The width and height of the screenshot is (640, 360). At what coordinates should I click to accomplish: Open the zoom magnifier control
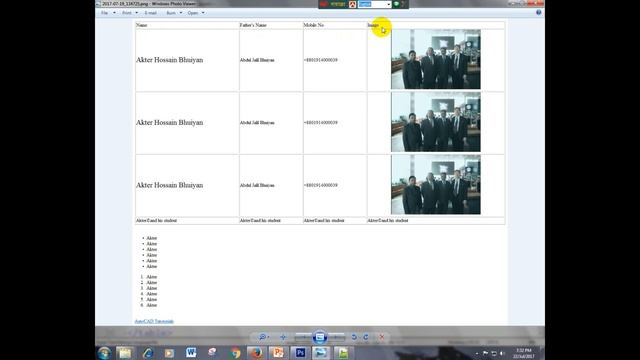pyautogui.click(x=264, y=337)
